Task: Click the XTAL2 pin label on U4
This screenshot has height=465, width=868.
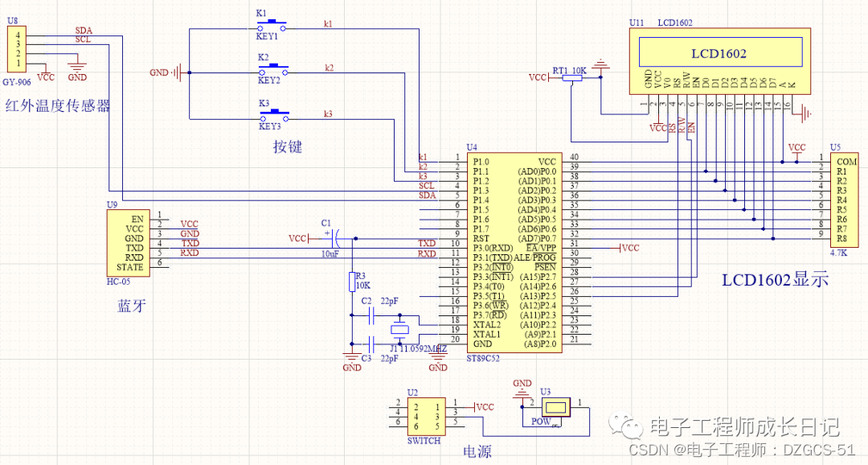Action: pyautogui.click(x=486, y=325)
